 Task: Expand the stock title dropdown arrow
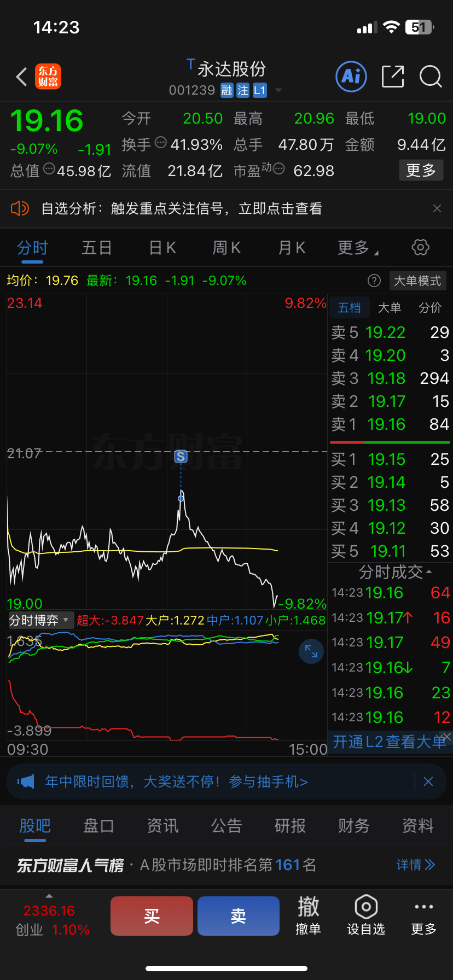coord(278,90)
